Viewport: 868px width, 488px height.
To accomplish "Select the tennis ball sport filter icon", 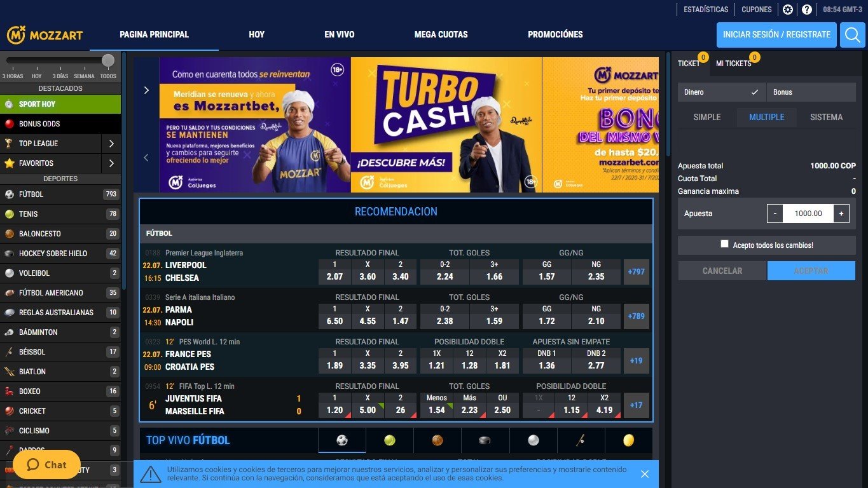I will pyautogui.click(x=390, y=440).
